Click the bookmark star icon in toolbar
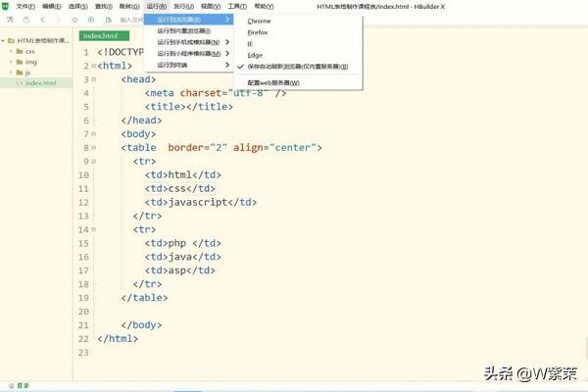The width and height of the screenshot is (588, 392). pyautogui.click(x=75, y=20)
